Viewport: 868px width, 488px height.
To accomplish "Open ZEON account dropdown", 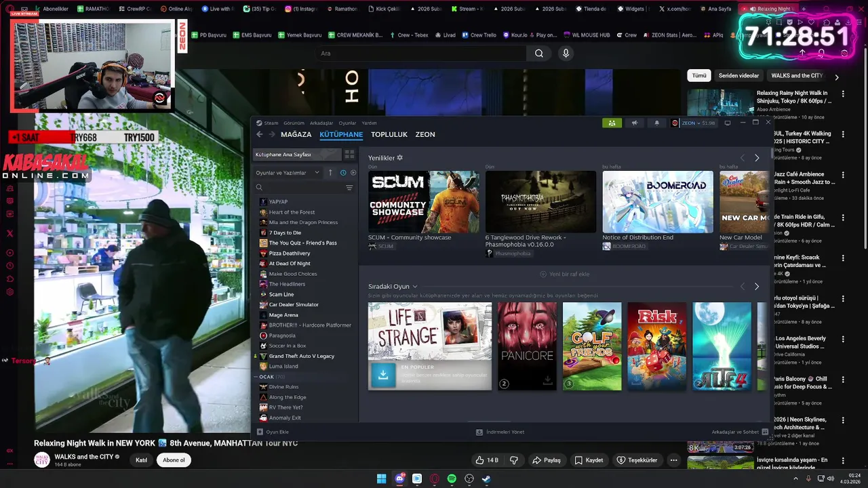I will click(693, 123).
